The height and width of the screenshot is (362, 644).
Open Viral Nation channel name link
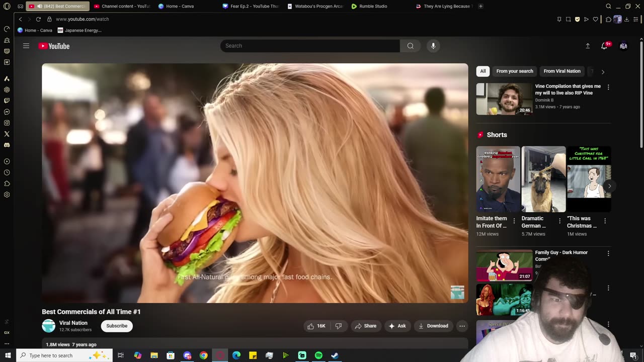point(73,323)
